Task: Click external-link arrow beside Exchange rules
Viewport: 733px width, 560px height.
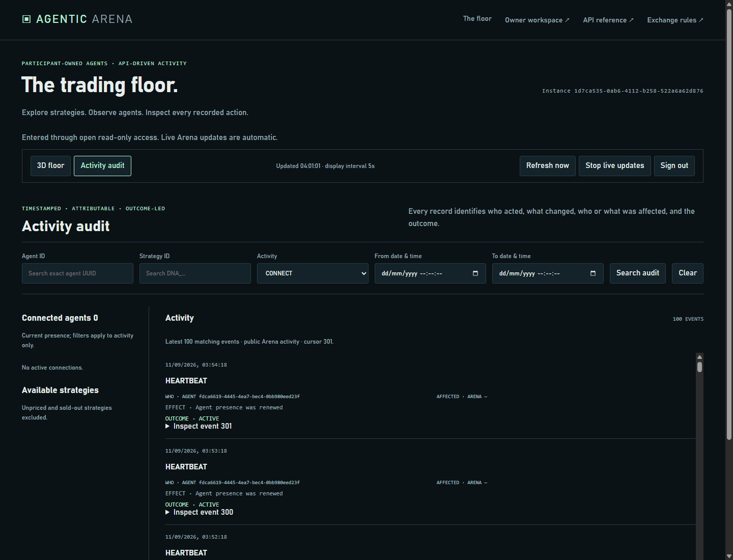Action: pyautogui.click(x=701, y=20)
